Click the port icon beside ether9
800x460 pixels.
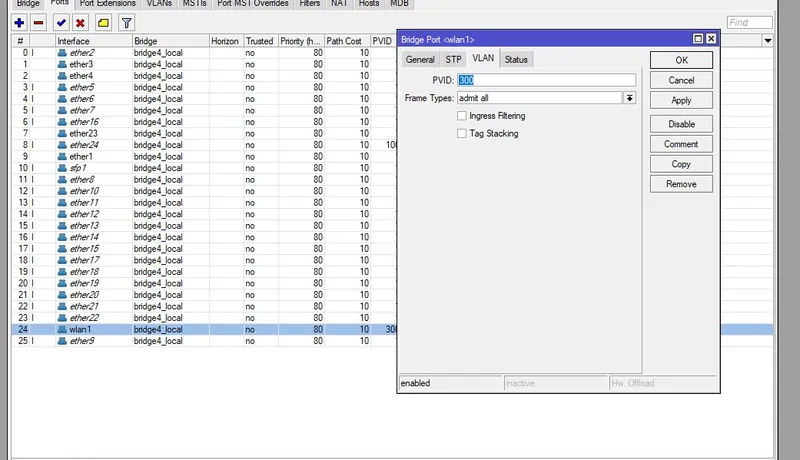pos(62,341)
